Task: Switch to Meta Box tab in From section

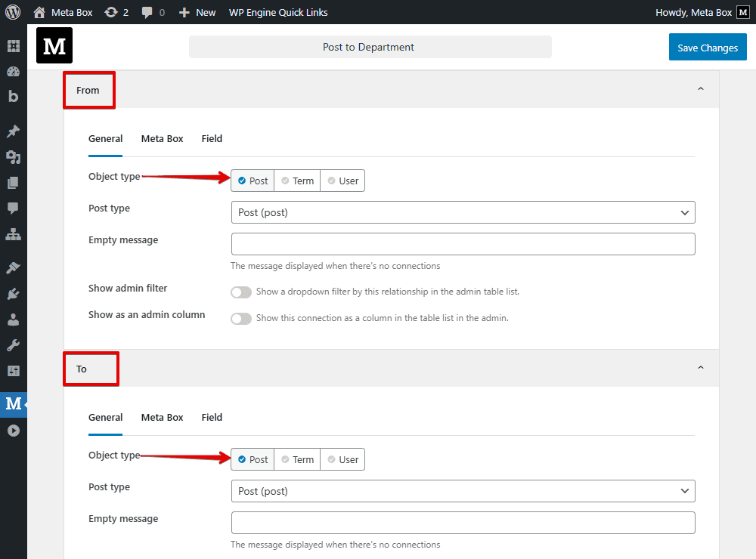Action: (x=162, y=139)
